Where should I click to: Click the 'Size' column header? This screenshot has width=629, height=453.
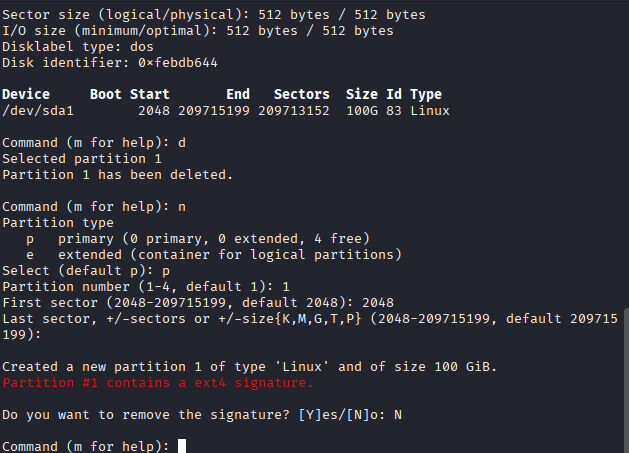(x=361, y=95)
